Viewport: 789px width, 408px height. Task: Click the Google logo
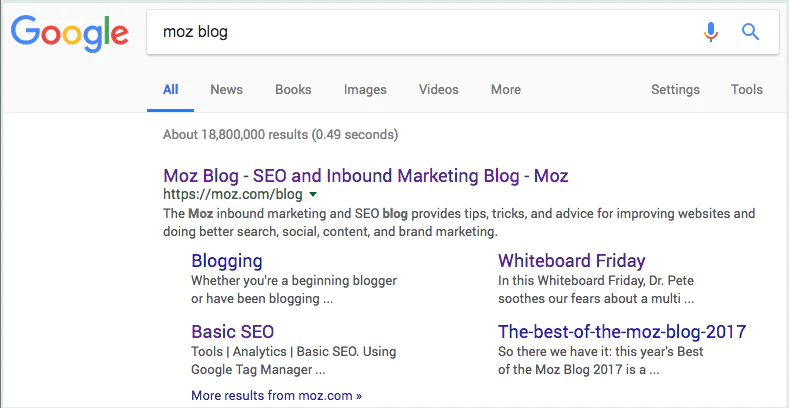(69, 33)
